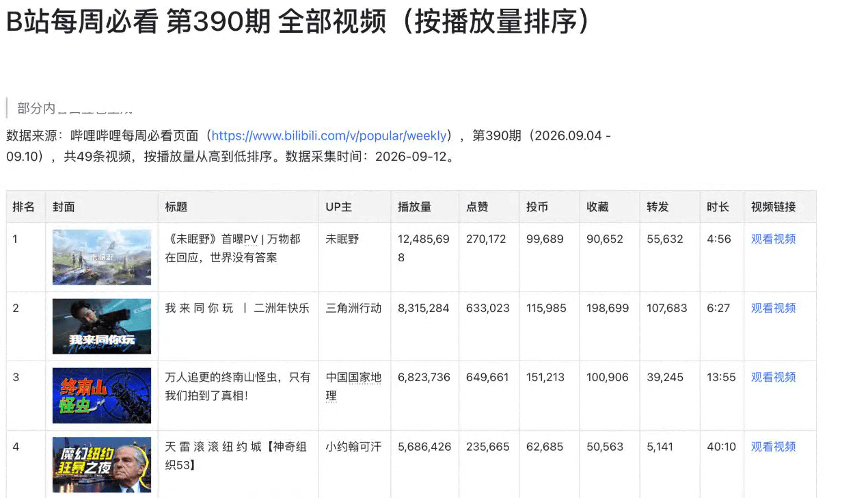
Task: Click the 魔幻纽约狂暴之夜 cover thumbnail
Action: point(102,464)
